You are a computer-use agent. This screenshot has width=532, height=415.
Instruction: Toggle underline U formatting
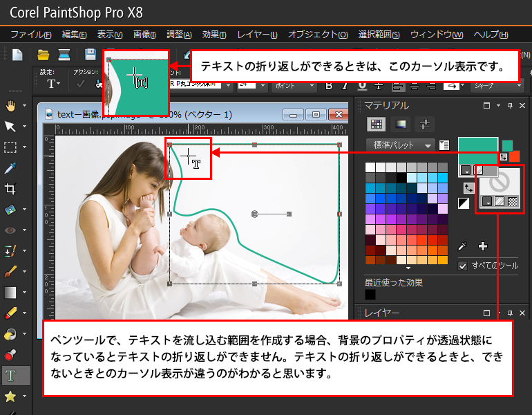pos(362,86)
